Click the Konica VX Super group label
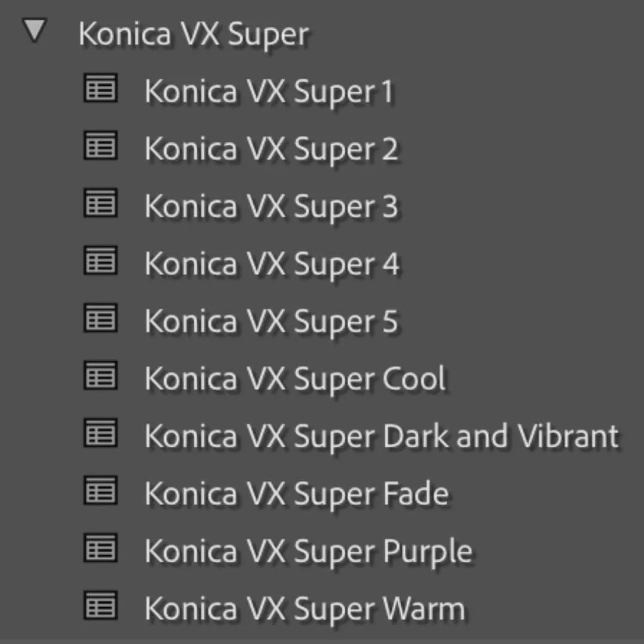This screenshot has width=644, height=644. coord(194,33)
